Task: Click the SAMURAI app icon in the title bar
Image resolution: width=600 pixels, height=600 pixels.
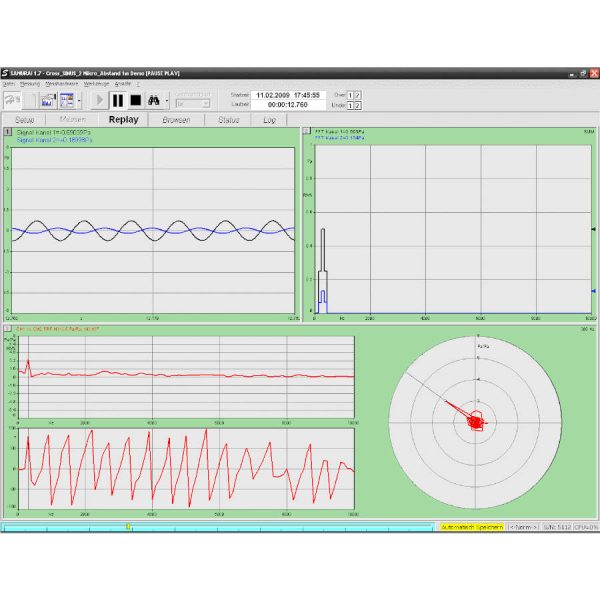Action: tap(5, 73)
